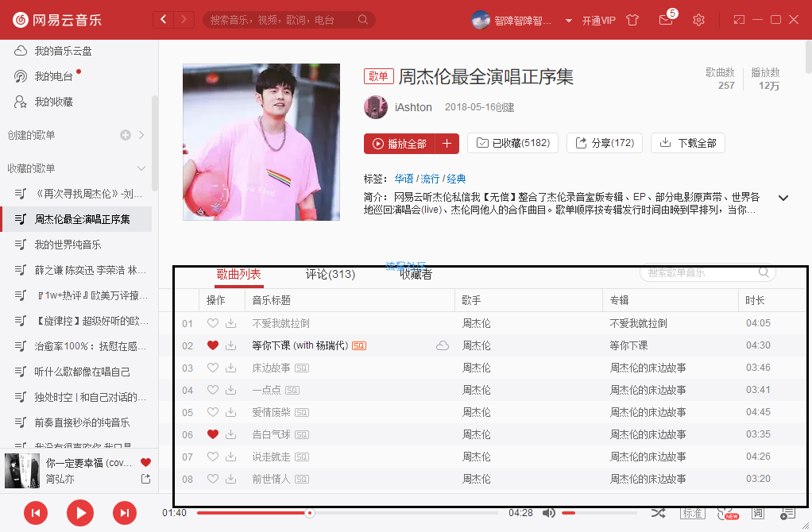
Task: Switch to 评论(313) tab
Action: (331, 274)
